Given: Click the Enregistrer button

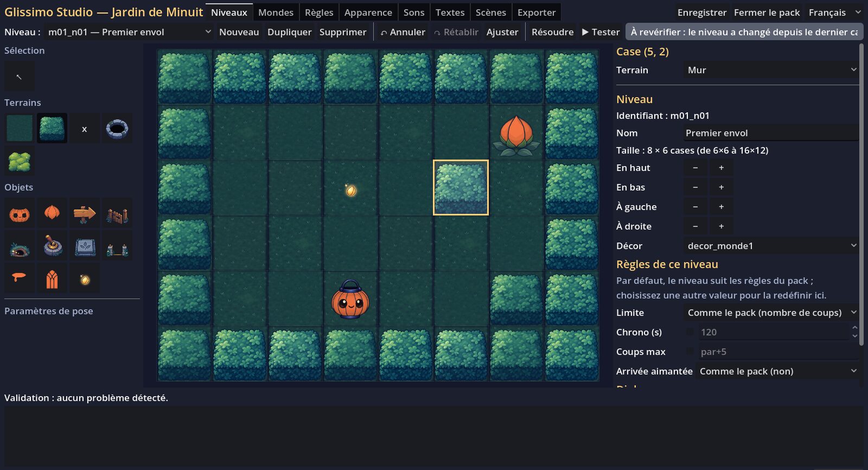Looking at the screenshot, I should click(702, 12).
